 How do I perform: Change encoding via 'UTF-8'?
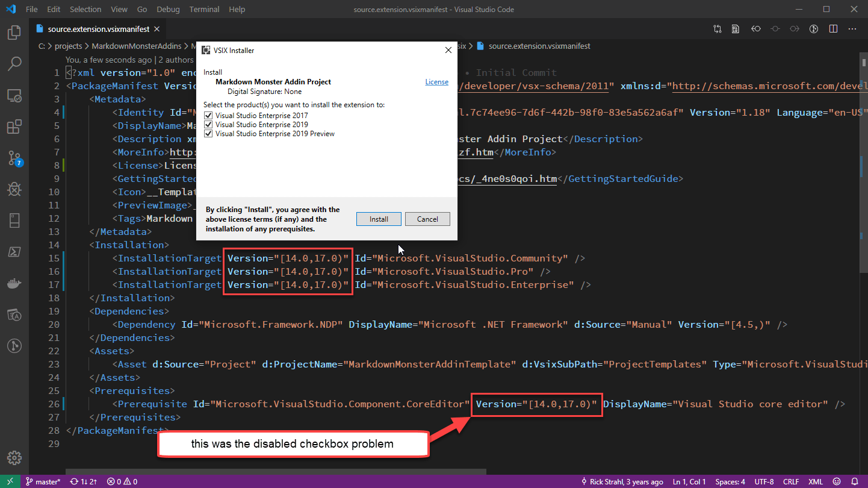pyautogui.click(x=763, y=481)
